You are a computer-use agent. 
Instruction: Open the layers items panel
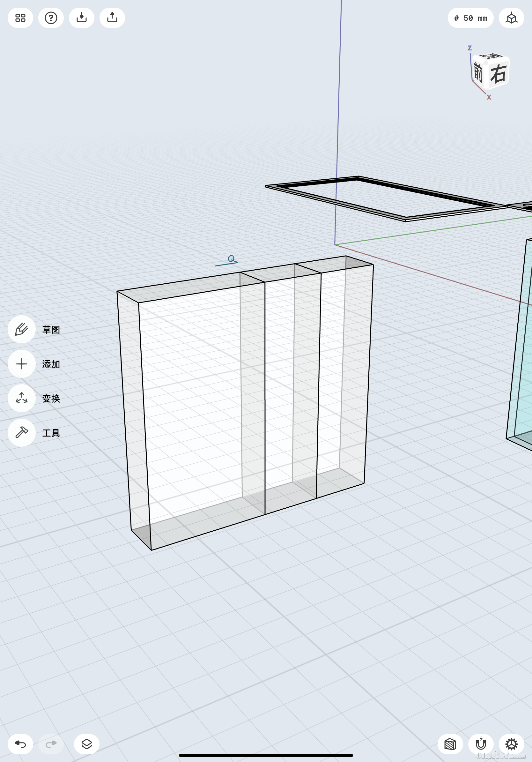tap(86, 744)
